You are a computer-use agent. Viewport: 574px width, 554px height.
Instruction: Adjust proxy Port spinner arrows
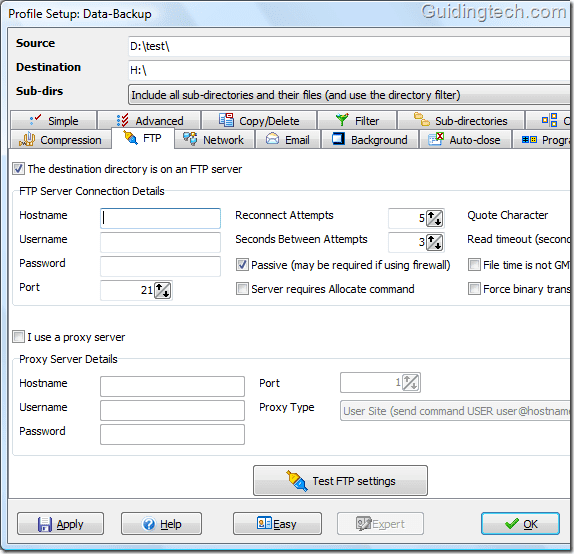pyautogui.click(x=410, y=383)
